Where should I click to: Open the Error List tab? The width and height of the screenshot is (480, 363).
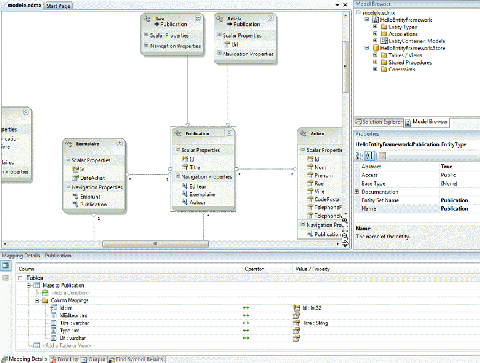[x=64, y=359]
